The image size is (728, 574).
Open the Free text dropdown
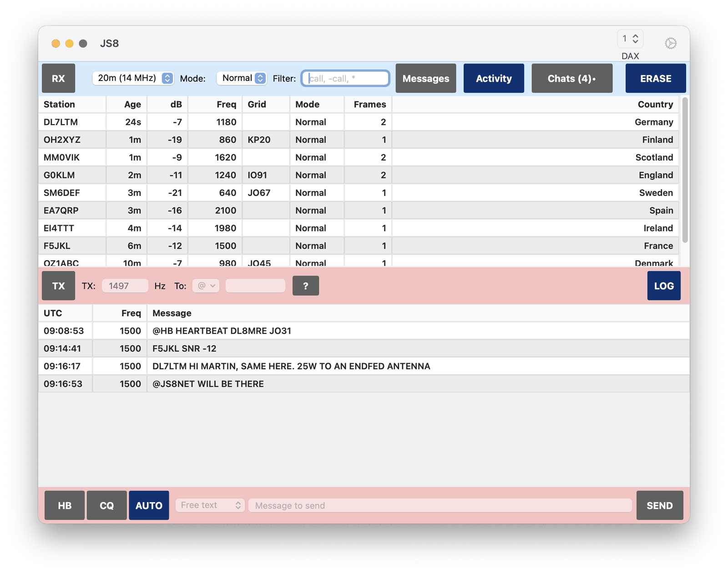point(210,505)
